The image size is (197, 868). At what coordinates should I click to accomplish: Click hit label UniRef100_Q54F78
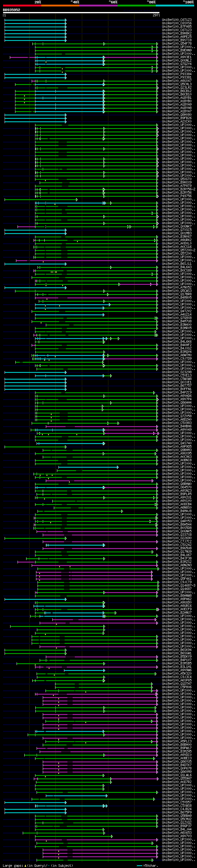pyautogui.click(x=177, y=43)
